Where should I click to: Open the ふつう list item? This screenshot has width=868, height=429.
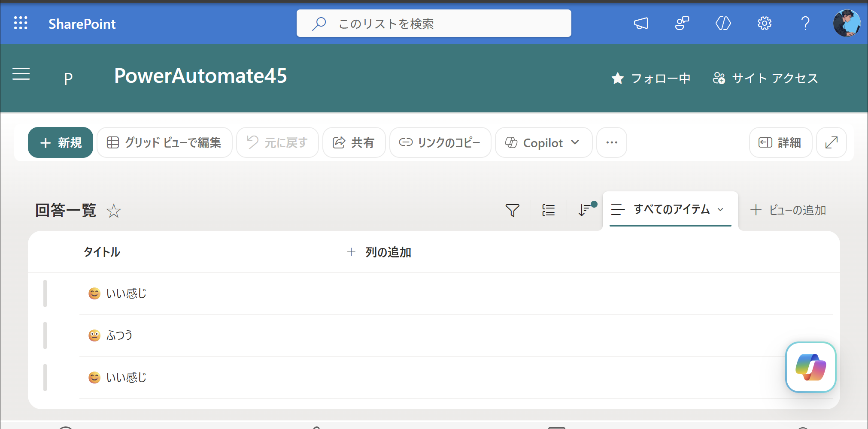click(x=119, y=335)
